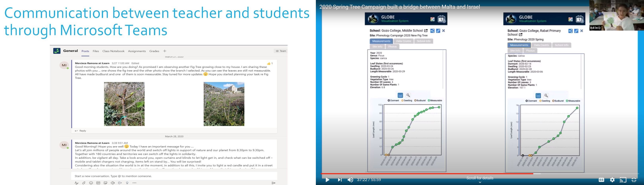Toggle closed captions on the video
The width and height of the screenshot is (644, 185).
601,180
